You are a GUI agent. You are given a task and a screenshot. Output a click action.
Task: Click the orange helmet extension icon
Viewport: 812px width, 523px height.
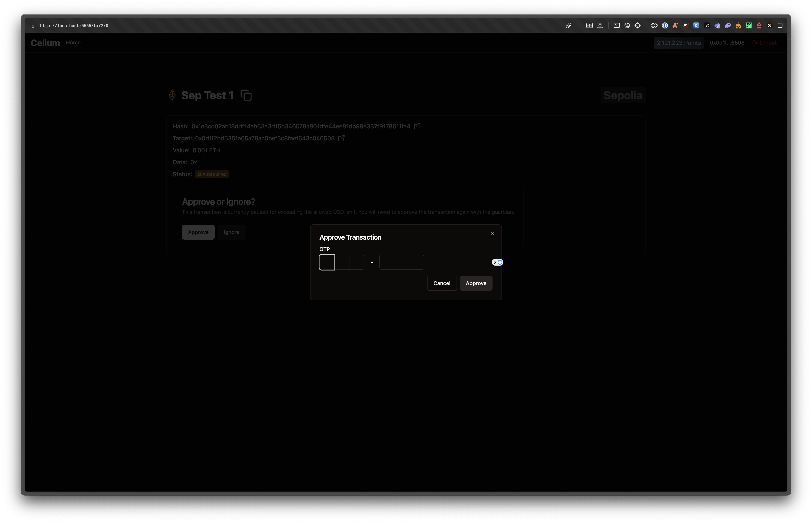tap(738, 25)
